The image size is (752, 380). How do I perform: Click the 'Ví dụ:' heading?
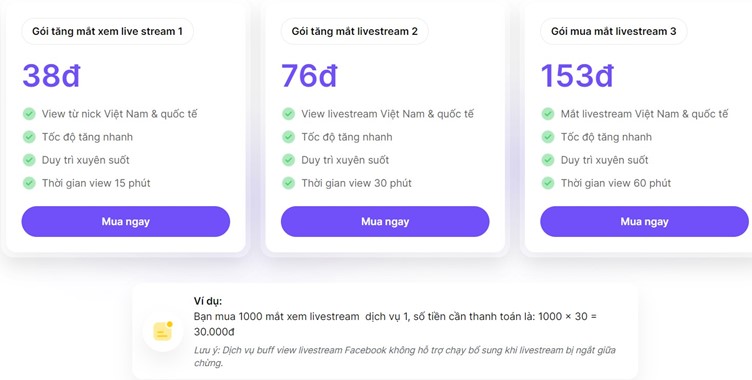(208, 301)
